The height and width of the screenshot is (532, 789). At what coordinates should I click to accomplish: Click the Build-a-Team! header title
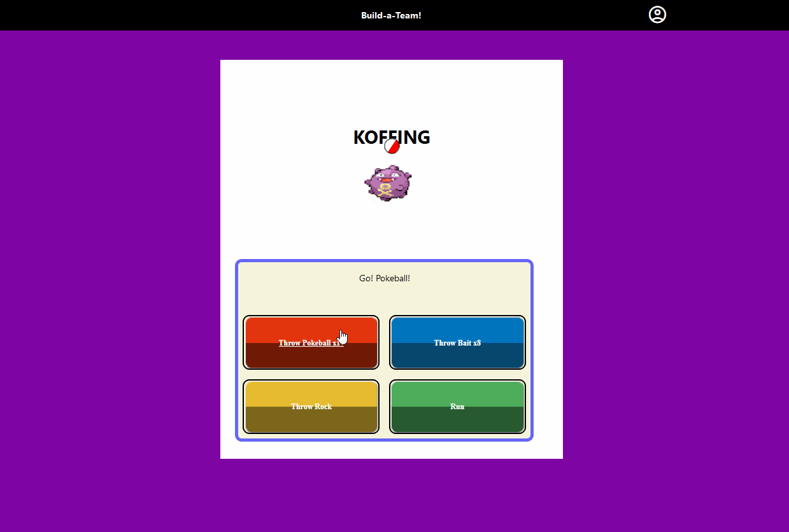391,15
